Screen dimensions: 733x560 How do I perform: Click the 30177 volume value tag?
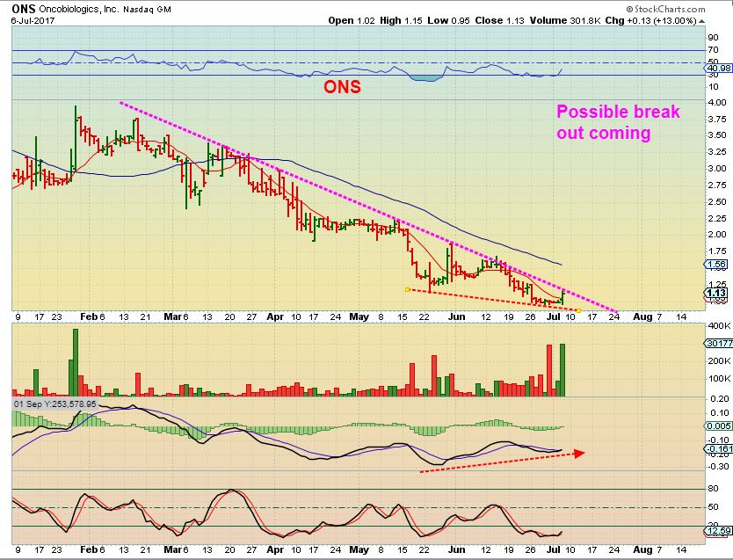pyautogui.click(x=719, y=343)
